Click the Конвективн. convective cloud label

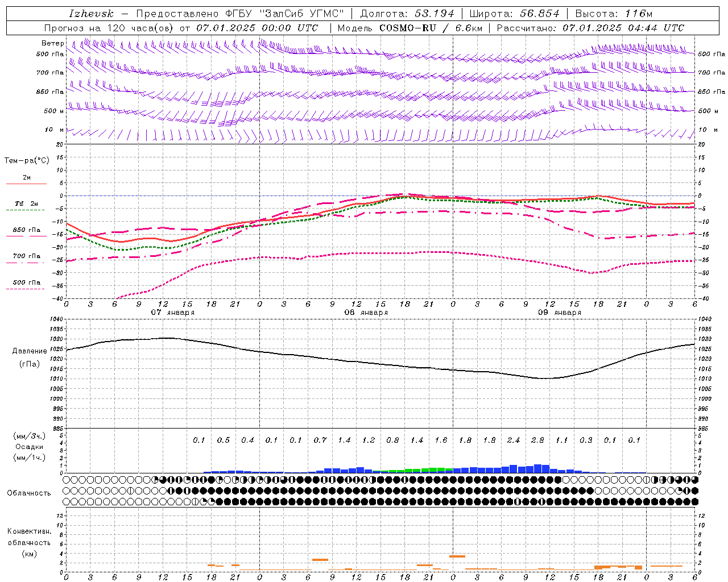point(30,531)
